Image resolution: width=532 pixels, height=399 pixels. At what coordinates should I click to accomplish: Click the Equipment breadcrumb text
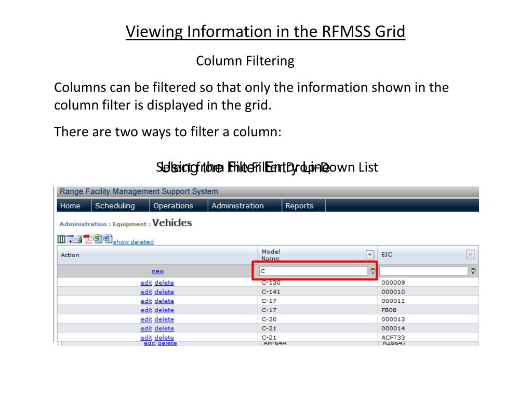point(129,224)
